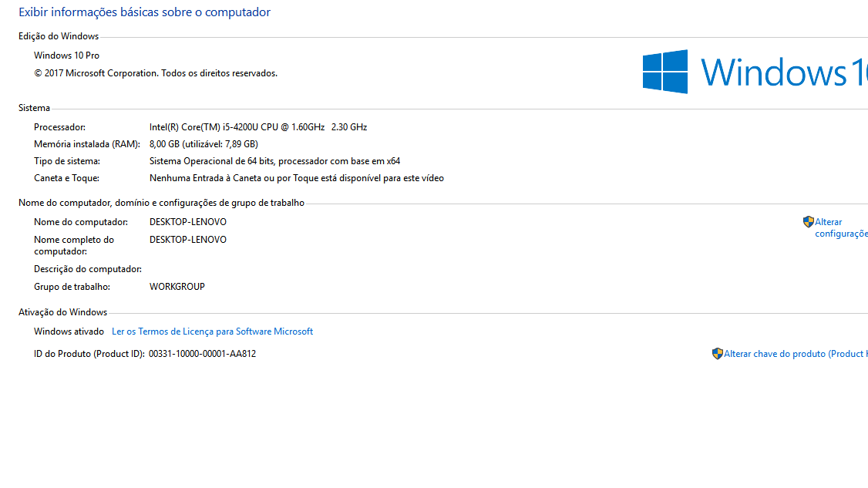Viewport: 868px width, 488px height.
Task: Click the Nenhuma Entrada à Caneta text
Action: coord(296,178)
